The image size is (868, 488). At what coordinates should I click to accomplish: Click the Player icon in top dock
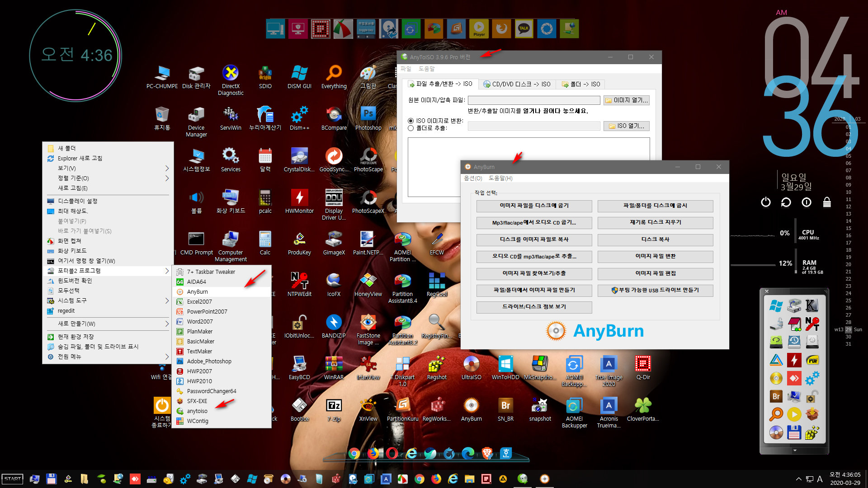point(479,29)
